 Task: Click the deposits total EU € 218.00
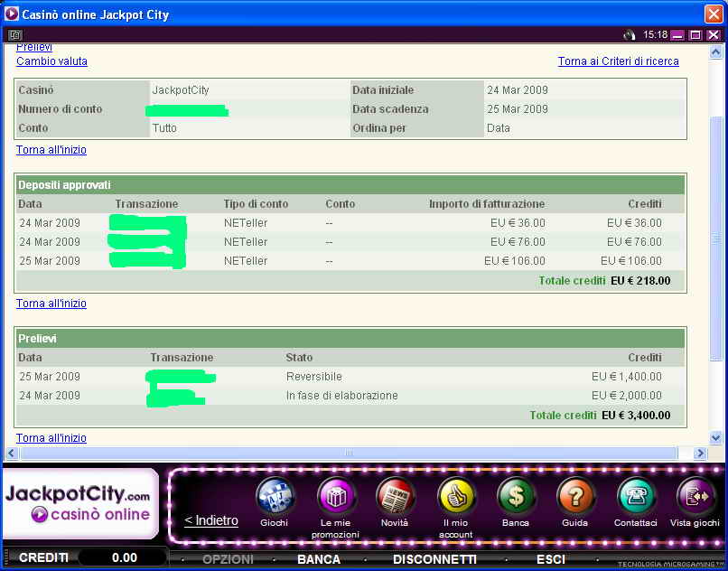point(640,281)
